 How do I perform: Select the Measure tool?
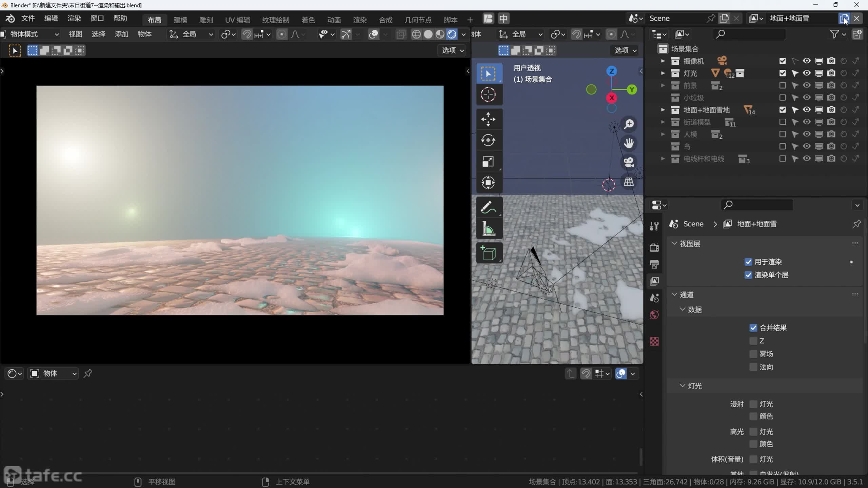point(488,229)
